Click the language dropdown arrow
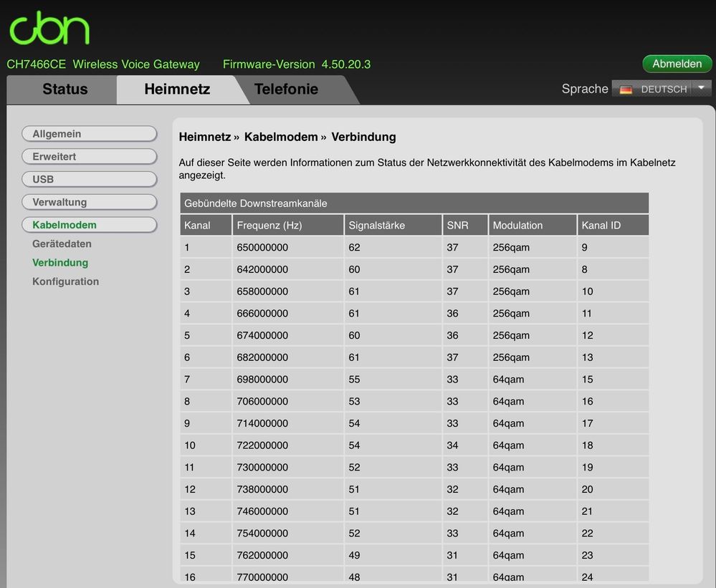Viewport: 716px width, 588px height. point(701,88)
